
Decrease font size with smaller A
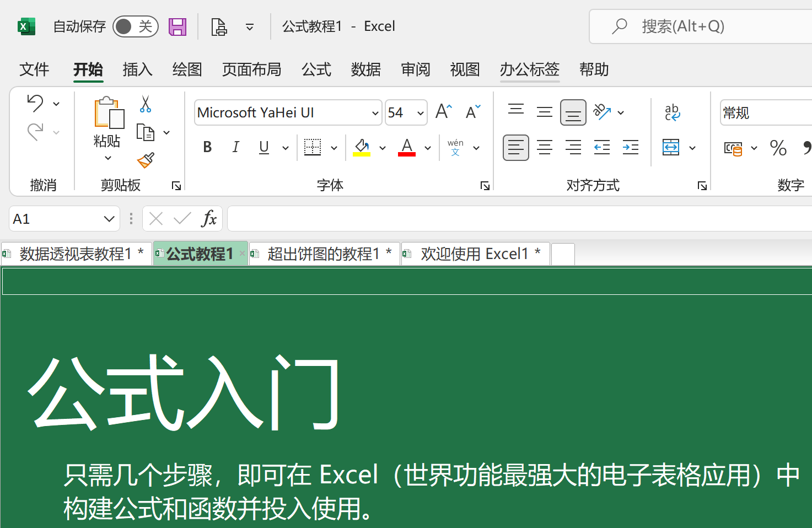click(473, 112)
